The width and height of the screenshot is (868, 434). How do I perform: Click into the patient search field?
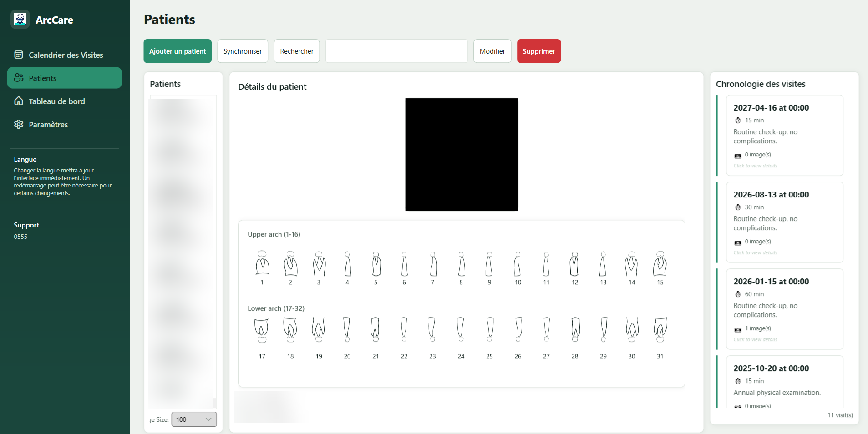coord(396,51)
